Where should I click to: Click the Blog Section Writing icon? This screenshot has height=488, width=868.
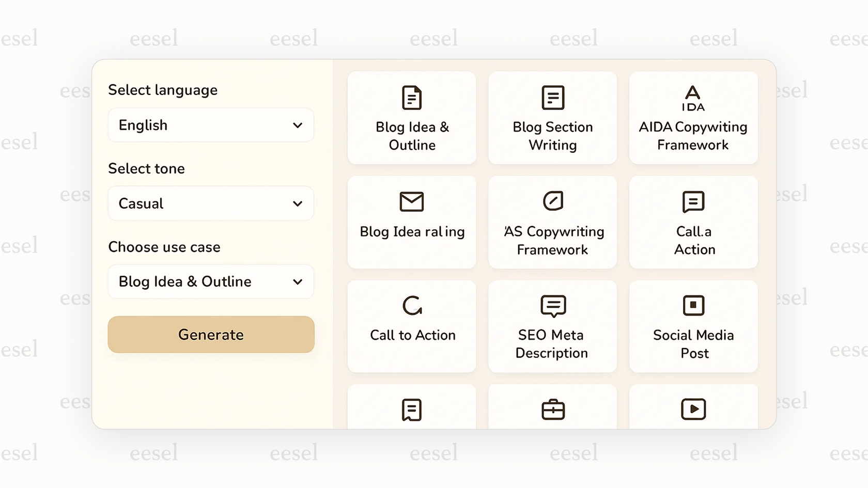tap(552, 97)
